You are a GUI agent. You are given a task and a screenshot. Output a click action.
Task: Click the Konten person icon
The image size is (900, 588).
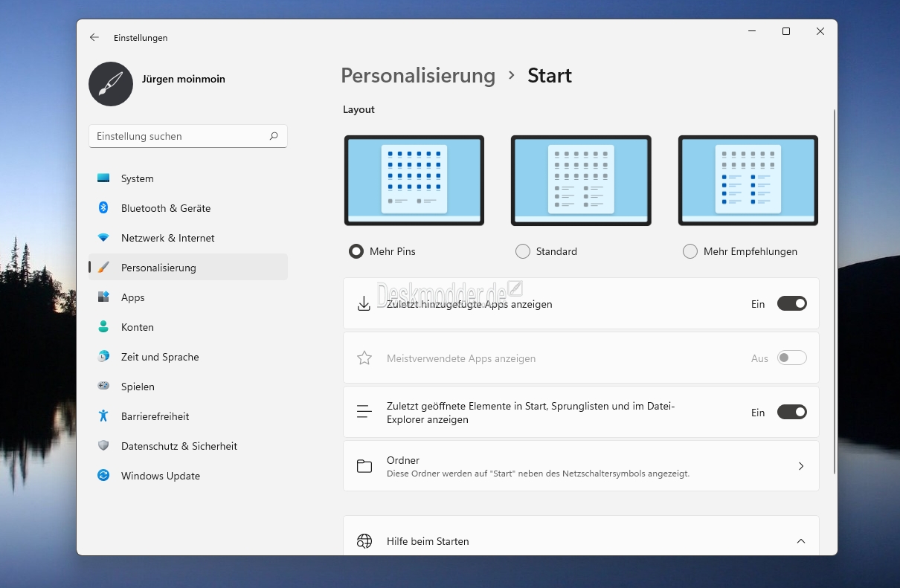[103, 327]
